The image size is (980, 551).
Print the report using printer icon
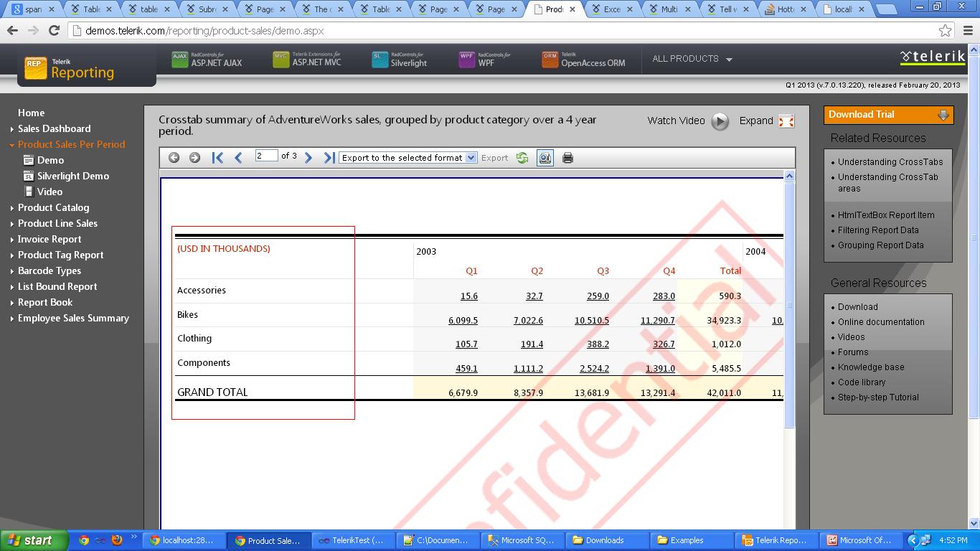click(567, 158)
